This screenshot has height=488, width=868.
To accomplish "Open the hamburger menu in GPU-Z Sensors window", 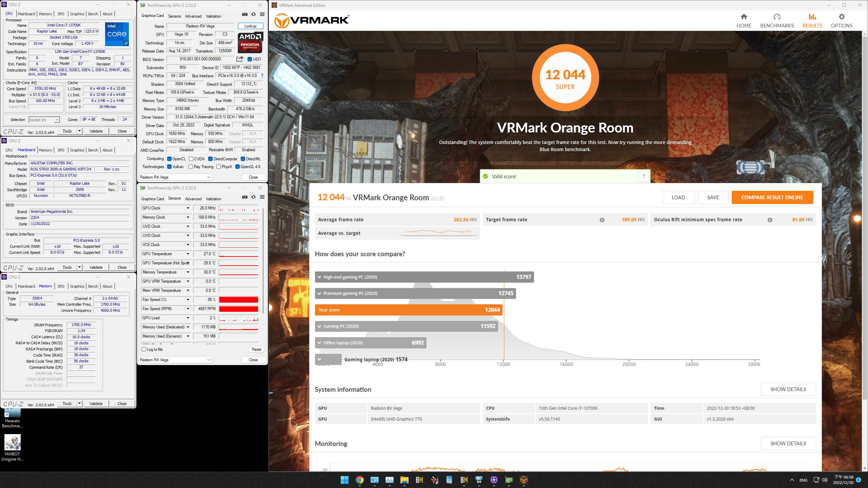I will point(262,197).
